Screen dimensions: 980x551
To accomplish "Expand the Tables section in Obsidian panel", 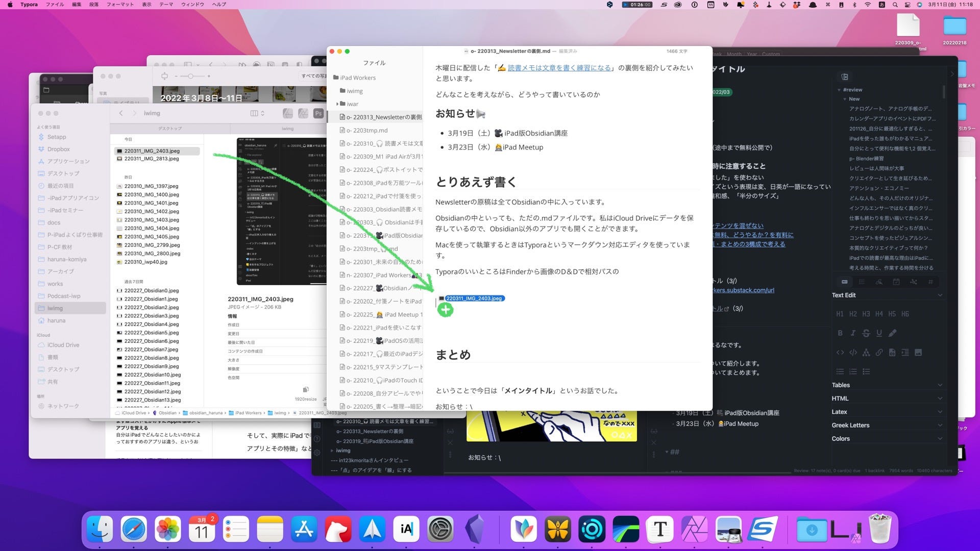I will (940, 385).
